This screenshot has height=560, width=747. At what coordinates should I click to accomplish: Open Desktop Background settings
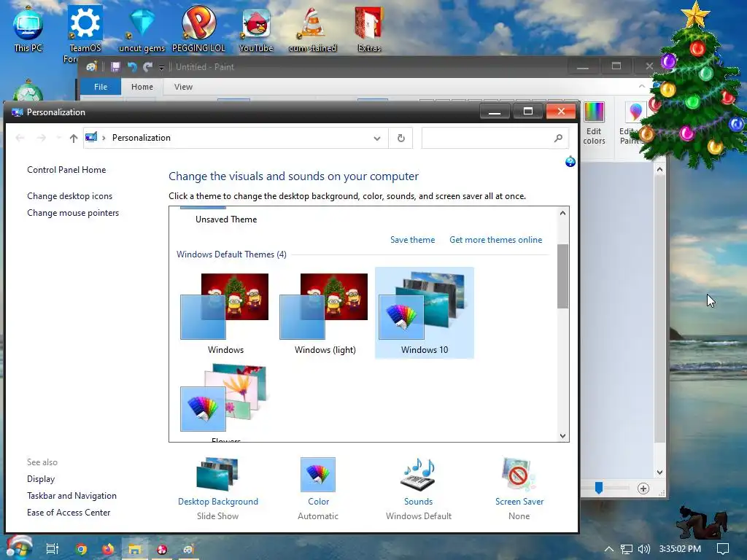(x=217, y=488)
